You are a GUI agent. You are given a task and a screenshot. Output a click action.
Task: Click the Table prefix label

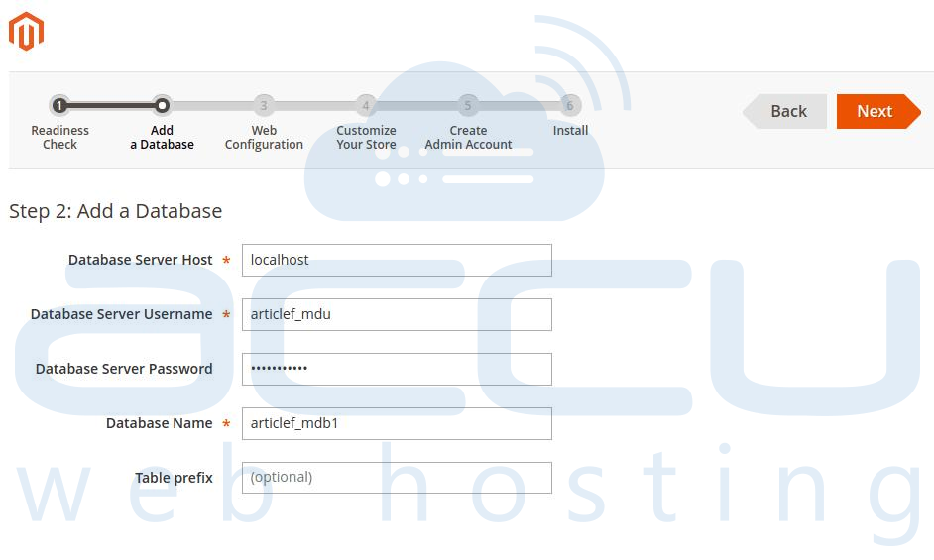coord(174,478)
